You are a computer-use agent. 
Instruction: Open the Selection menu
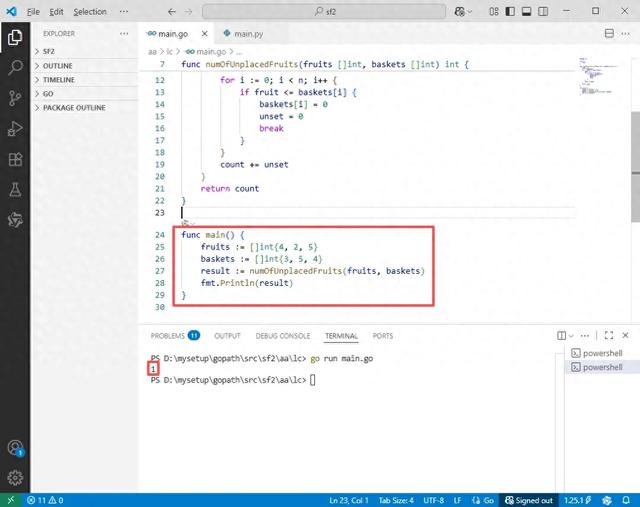click(90, 12)
